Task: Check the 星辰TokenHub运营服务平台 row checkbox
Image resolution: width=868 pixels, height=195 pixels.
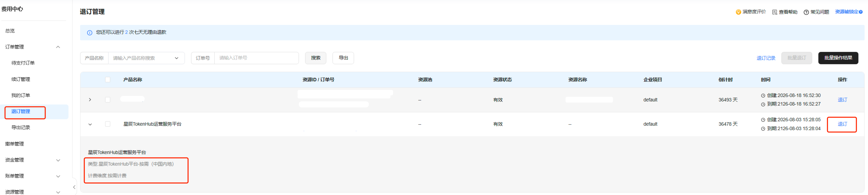Action: click(x=107, y=124)
